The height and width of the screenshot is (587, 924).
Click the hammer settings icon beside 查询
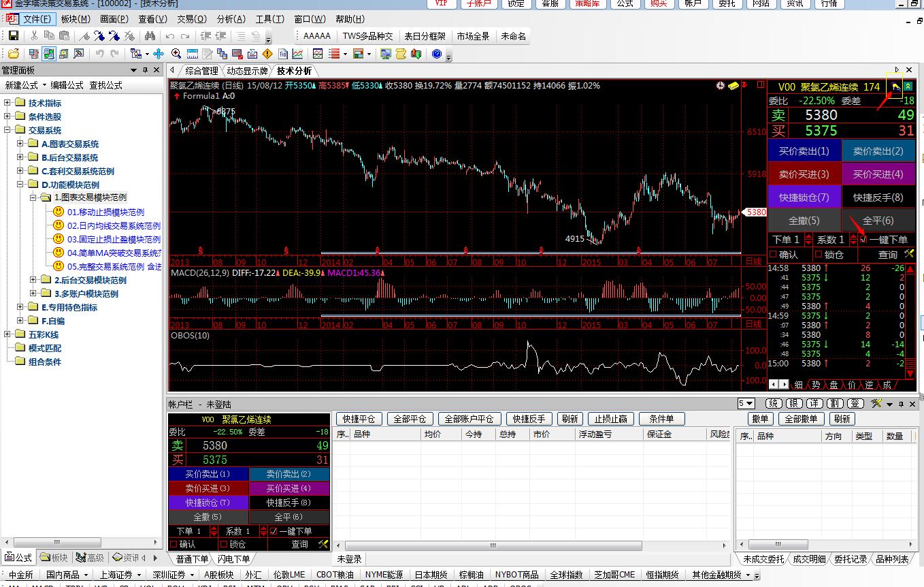[909, 254]
